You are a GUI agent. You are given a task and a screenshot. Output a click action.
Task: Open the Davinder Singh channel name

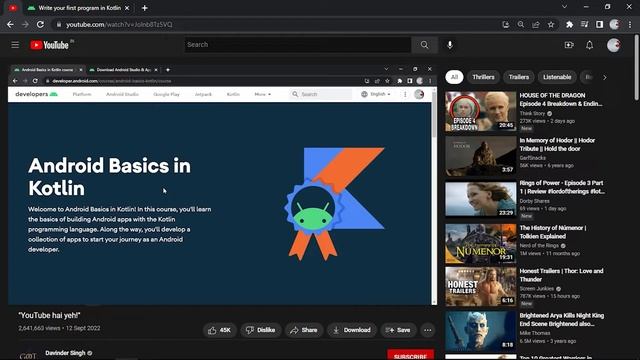pyautogui.click(x=65, y=353)
